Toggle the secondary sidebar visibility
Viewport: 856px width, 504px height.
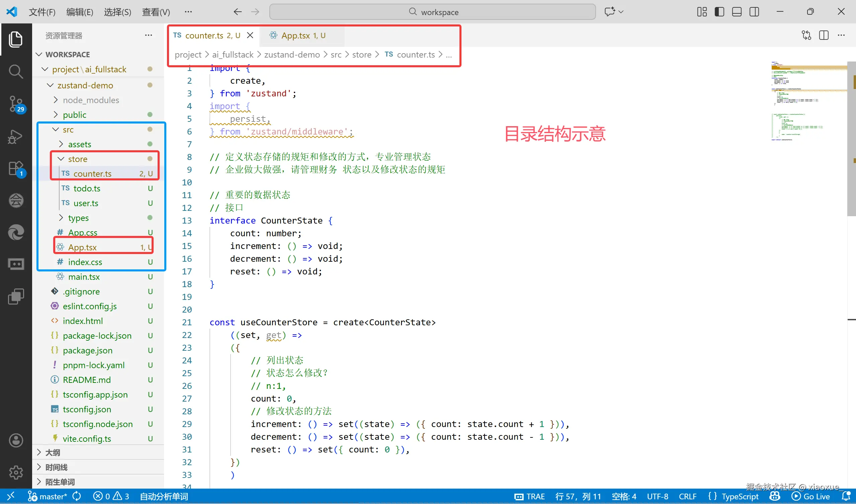click(754, 12)
